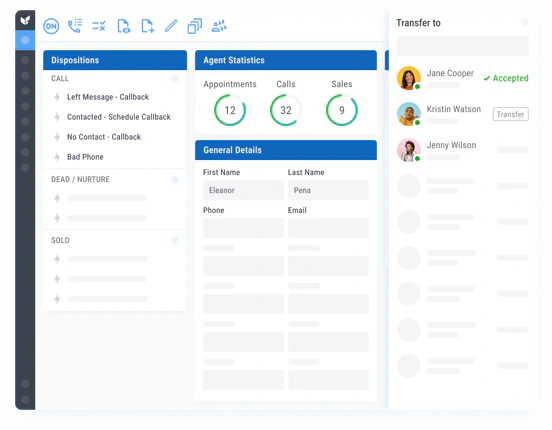
Task: Select Contacted - Schedule Callback disposition
Action: tap(119, 117)
